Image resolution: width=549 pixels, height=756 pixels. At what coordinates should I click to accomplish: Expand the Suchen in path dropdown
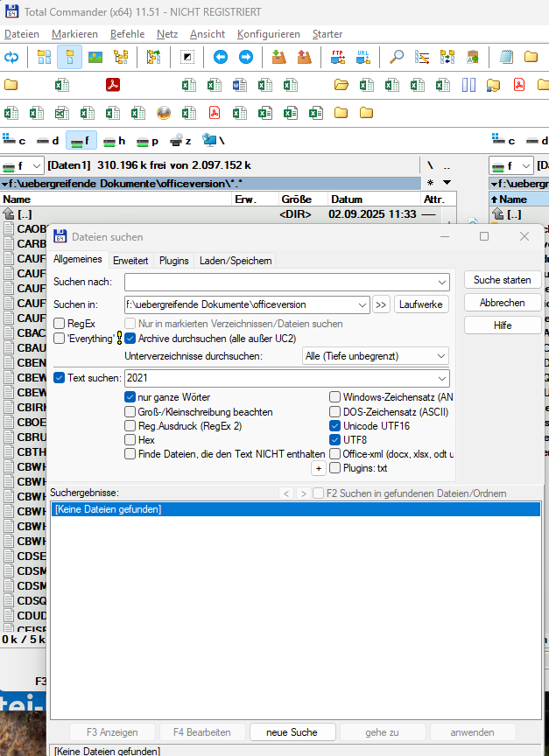[x=362, y=304]
